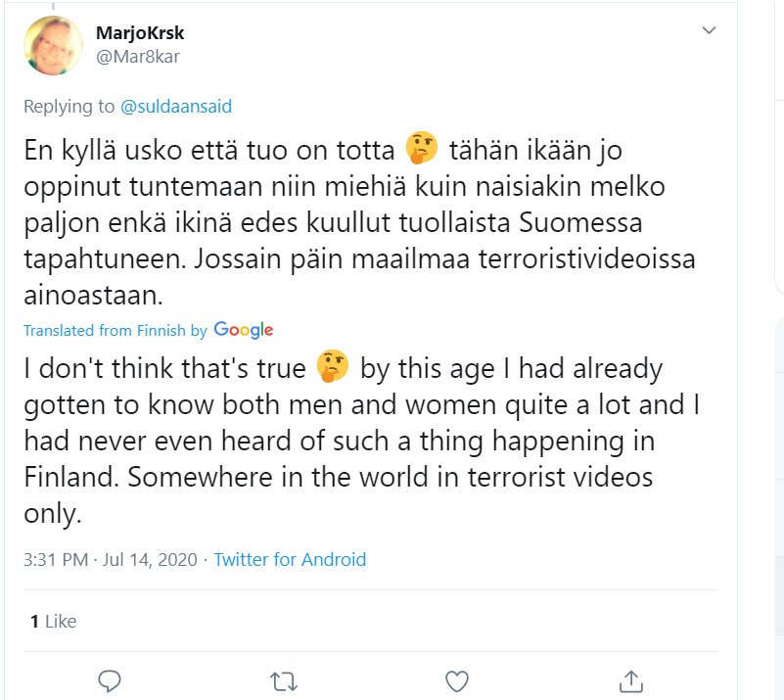Click the Google logo beside the translation note
This screenshot has height=700, width=784.
click(243, 330)
